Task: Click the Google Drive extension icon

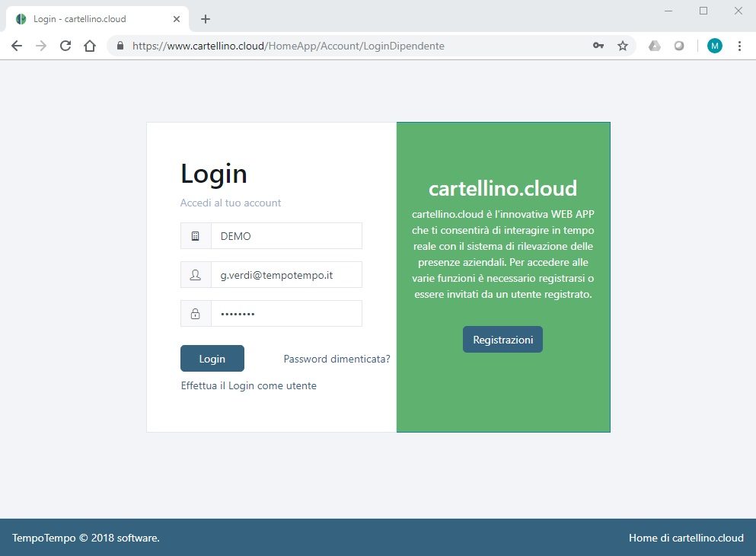Action: point(654,46)
